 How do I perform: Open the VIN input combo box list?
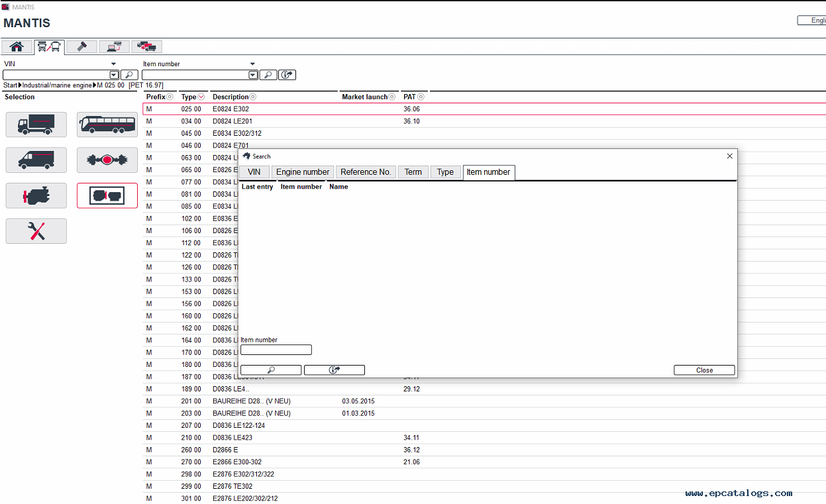coord(114,76)
